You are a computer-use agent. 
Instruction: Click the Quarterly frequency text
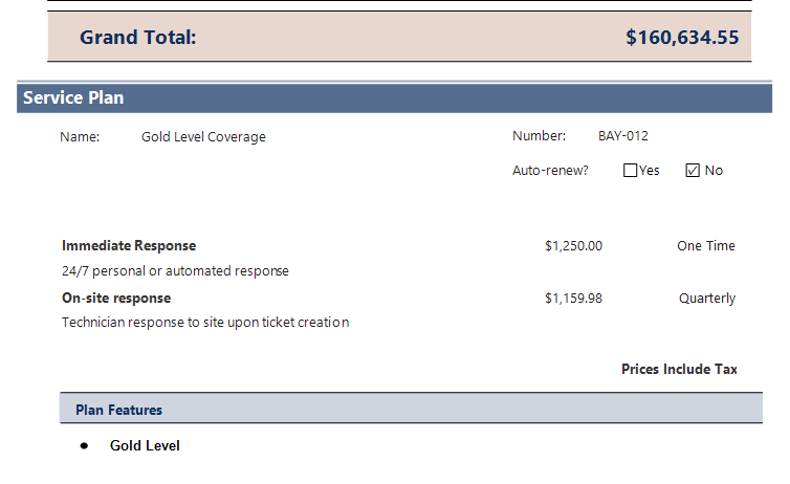point(706,298)
